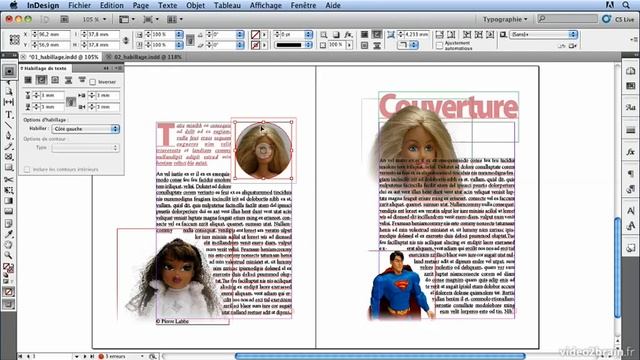Select the Pencil tool
This screenshot has width=640, height=360.
pos(9,146)
